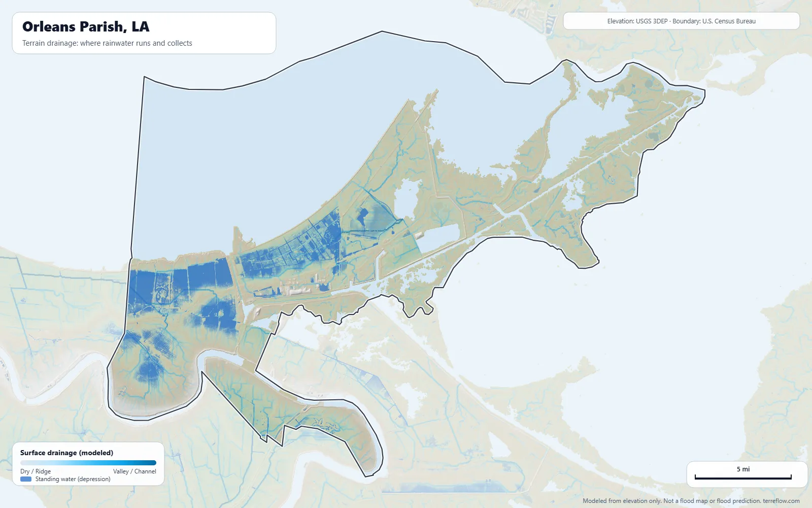Click the 'Orleans Parish, LA' title
Viewport: 812px width, 508px height.
86,26
